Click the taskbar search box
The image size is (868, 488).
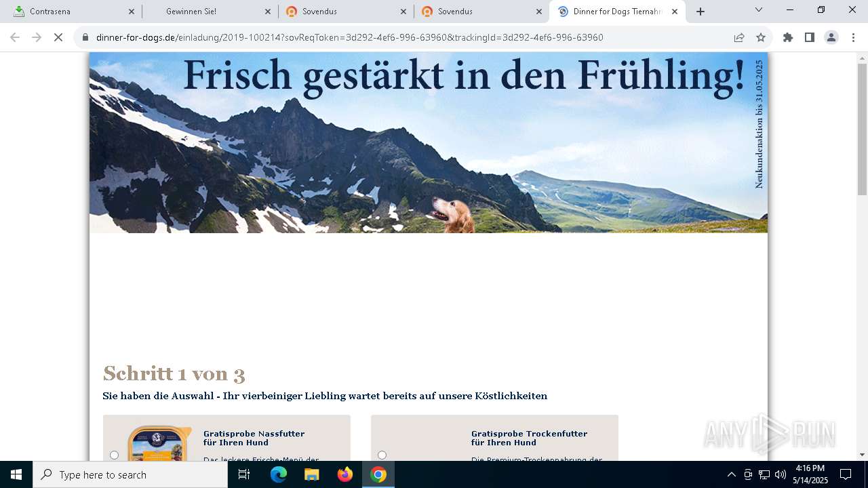coord(130,474)
